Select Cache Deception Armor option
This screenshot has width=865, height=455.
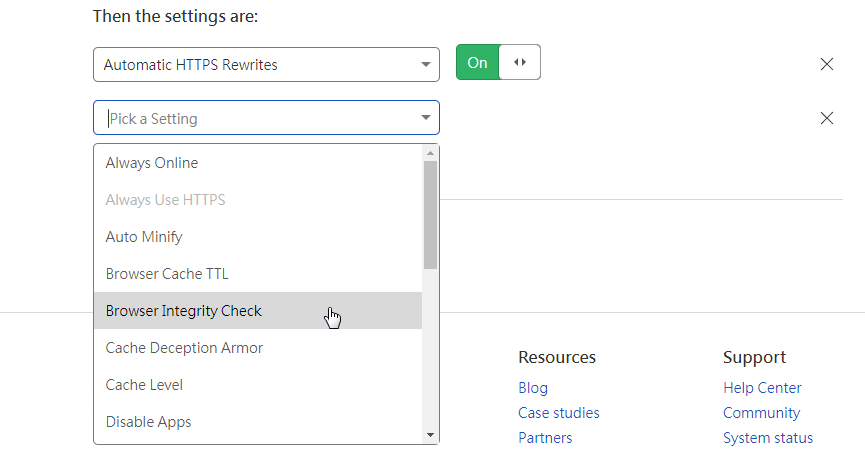[x=258, y=347]
